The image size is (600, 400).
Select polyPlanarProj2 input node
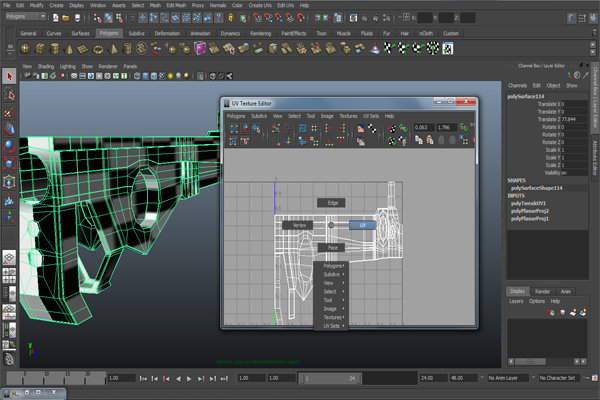coord(530,211)
